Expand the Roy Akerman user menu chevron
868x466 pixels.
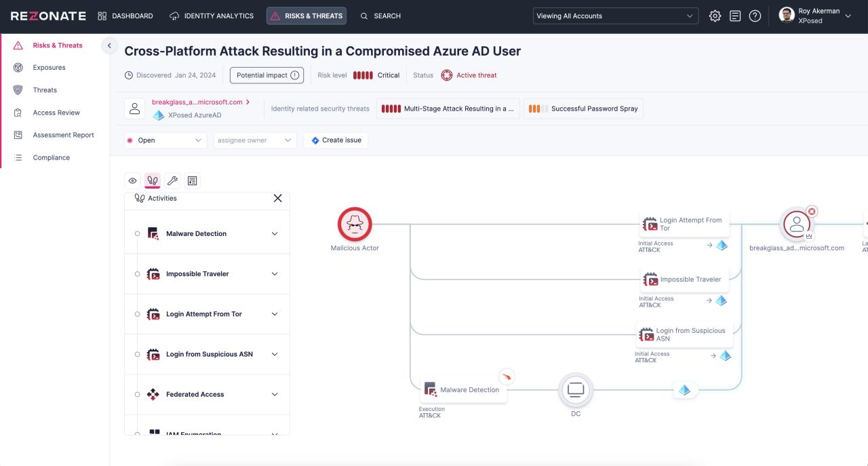point(848,16)
